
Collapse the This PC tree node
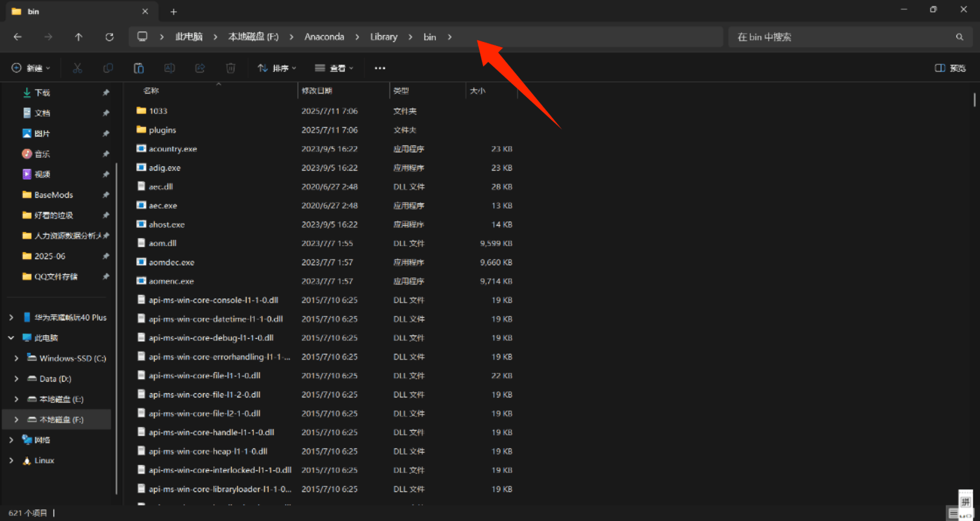coord(11,338)
